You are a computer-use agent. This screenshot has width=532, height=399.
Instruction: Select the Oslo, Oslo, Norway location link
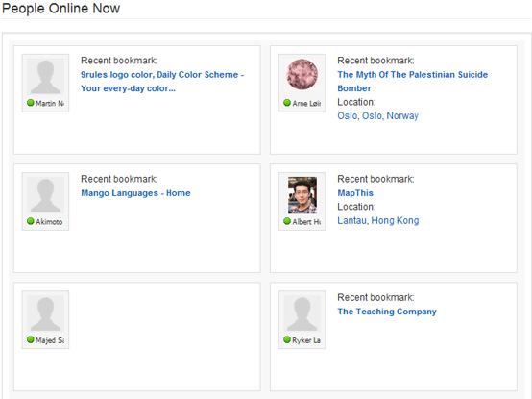pyautogui.click(x=377, y=116)
